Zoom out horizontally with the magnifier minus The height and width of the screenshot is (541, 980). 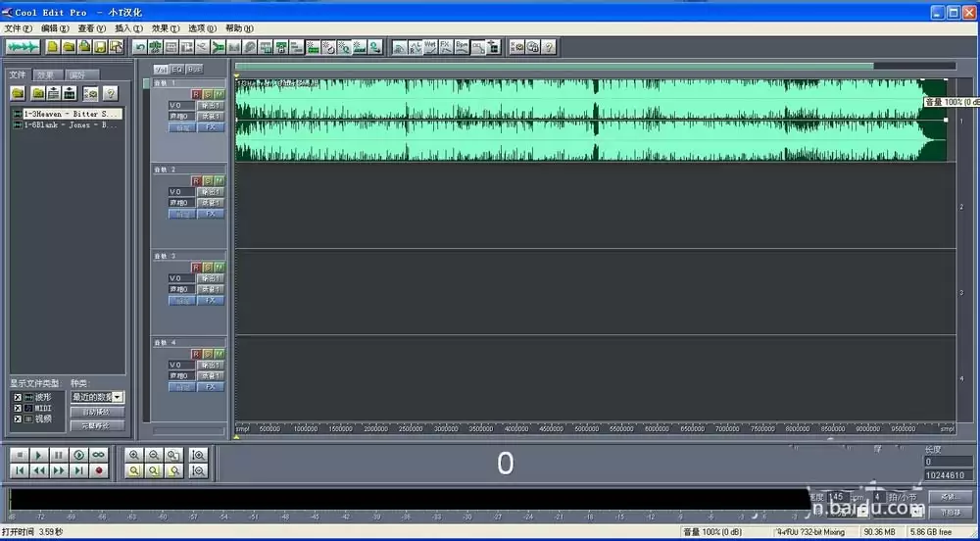[154, 456]
